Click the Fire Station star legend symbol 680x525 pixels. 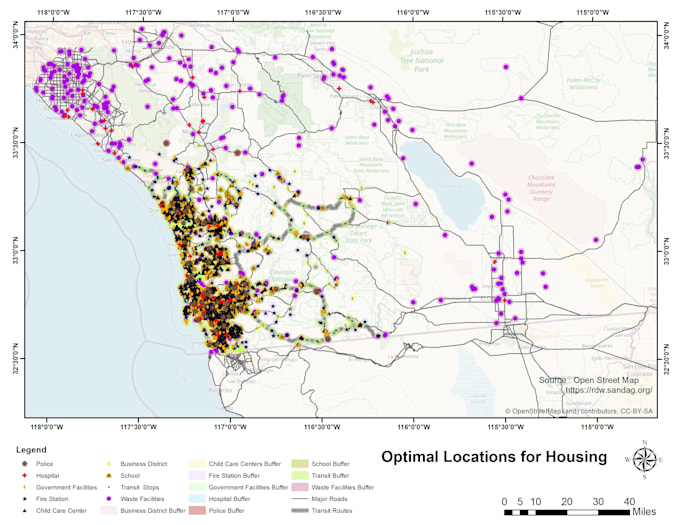pos(25,499)
